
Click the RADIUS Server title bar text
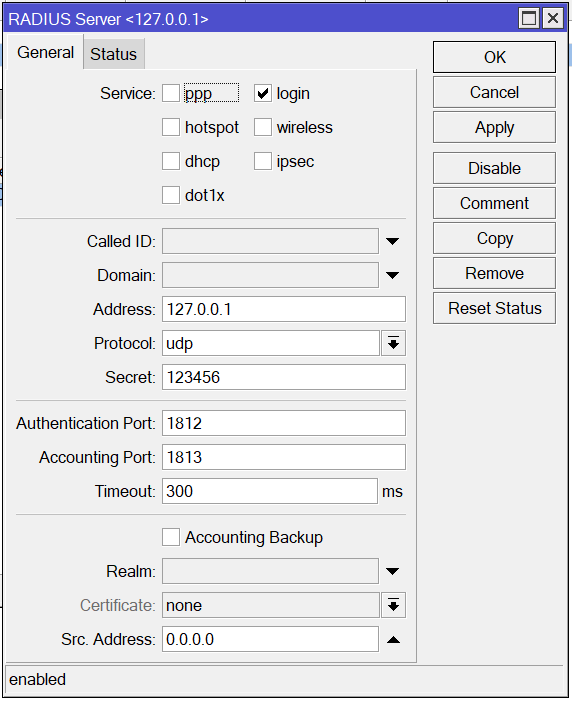point(108,19)
